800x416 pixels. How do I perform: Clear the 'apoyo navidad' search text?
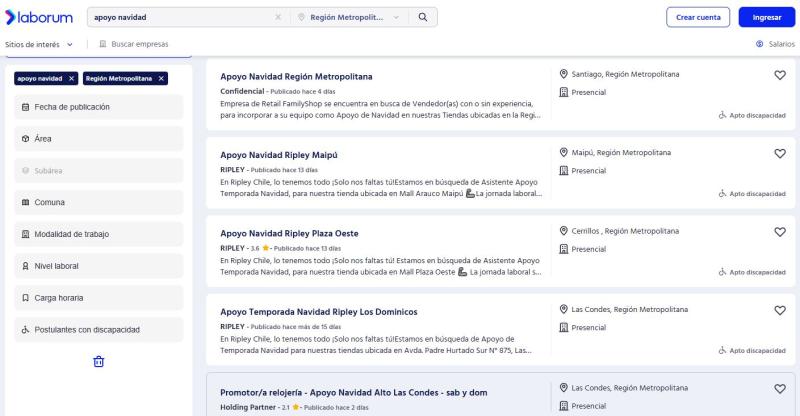(x=278, y=17)
